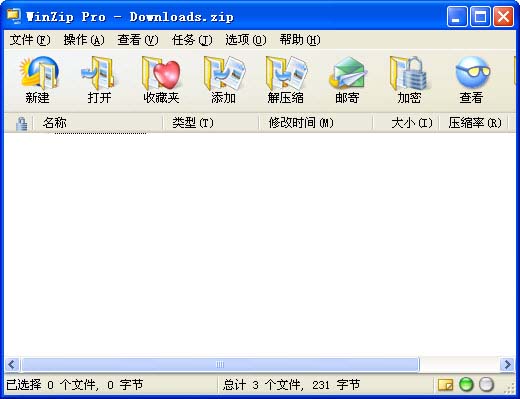Add files using the 添加 icon
Viewport: 520px width, 399px height.
point(223,80)
